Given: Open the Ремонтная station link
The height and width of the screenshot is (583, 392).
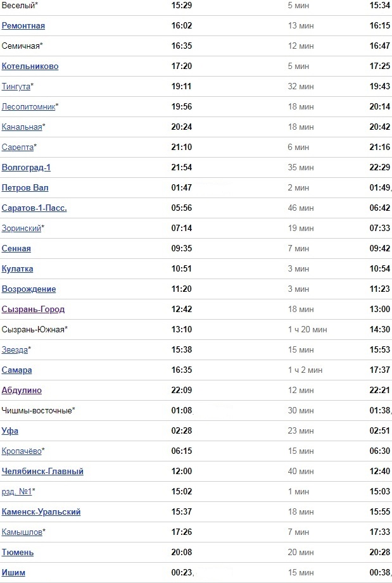Looking at the screenshot, I should 23,26.
